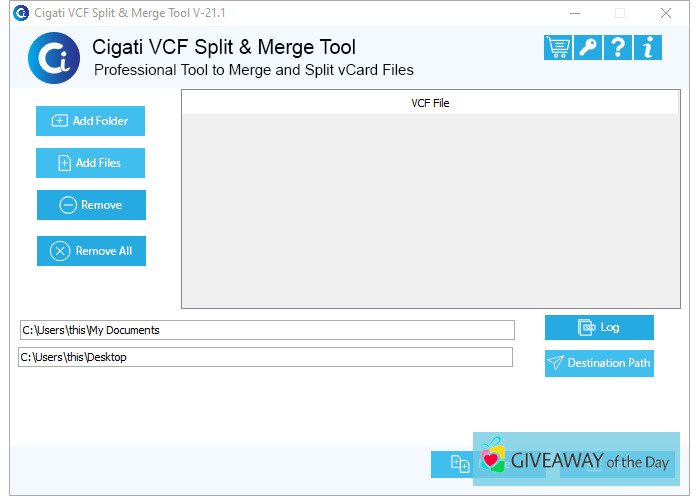Open the Log location button
Screen dimensions: 700x496
599,327
